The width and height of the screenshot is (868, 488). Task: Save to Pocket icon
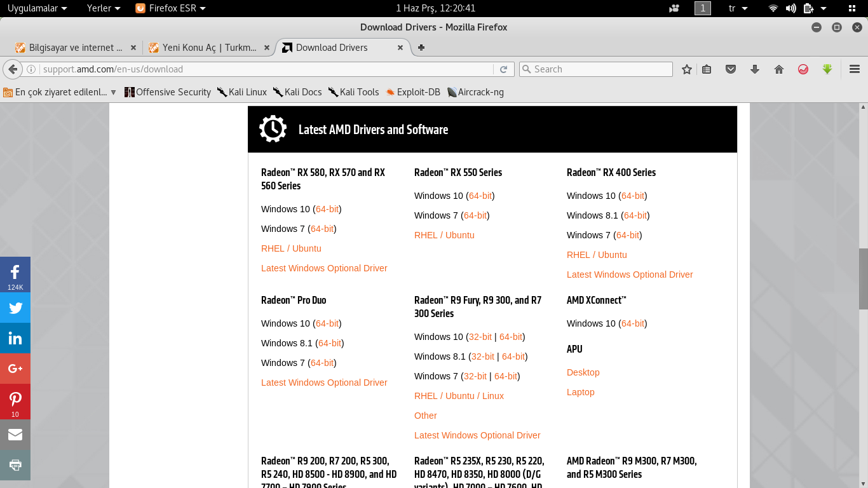pos(731,69)
